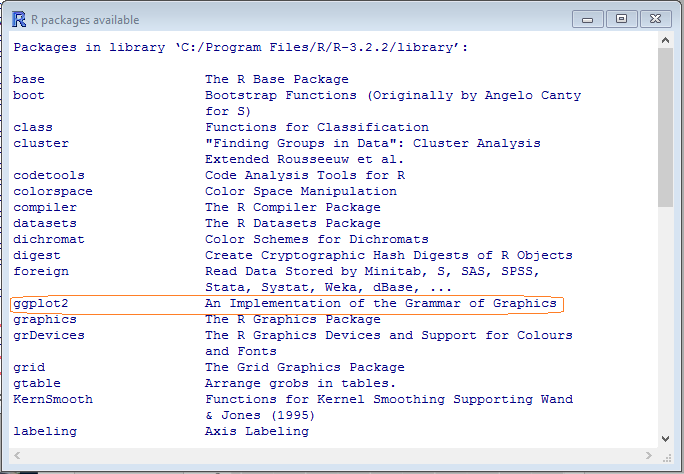Screen dimensions: 684x474
Task: Click 'Axis Labeling' description
Action: [257, 431]
